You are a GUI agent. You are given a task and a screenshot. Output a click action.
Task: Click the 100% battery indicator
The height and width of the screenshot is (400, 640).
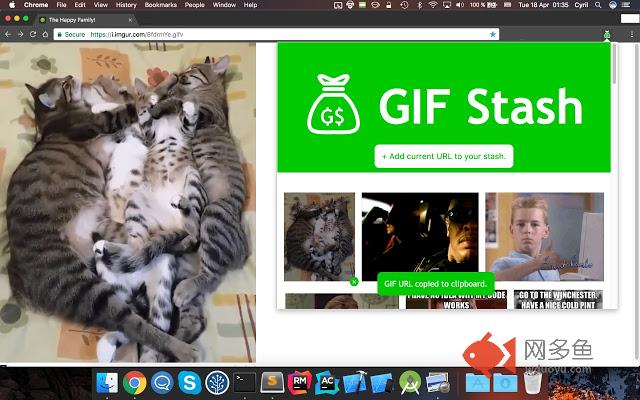483,5
